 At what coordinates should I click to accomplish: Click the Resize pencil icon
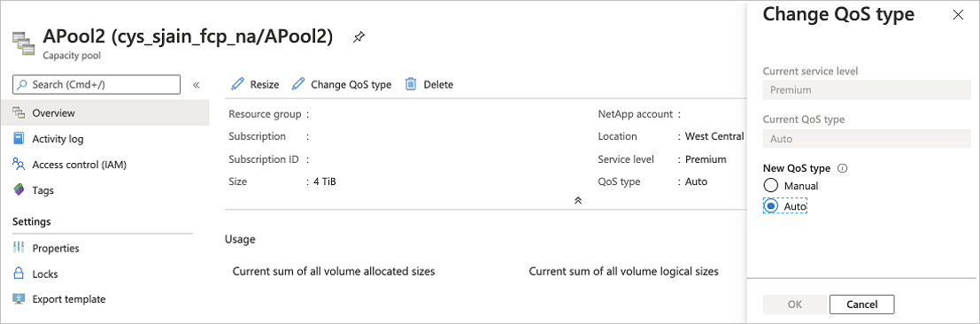point(237,84)
